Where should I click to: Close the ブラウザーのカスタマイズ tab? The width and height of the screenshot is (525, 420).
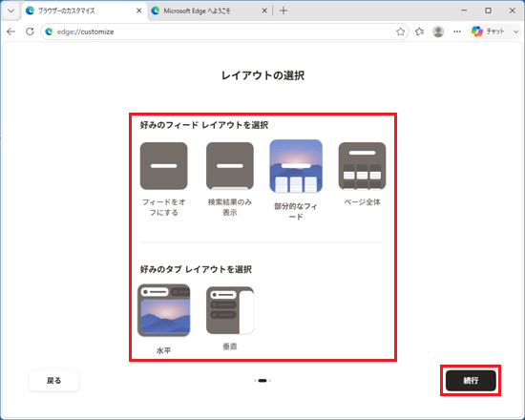pos(139,10)
